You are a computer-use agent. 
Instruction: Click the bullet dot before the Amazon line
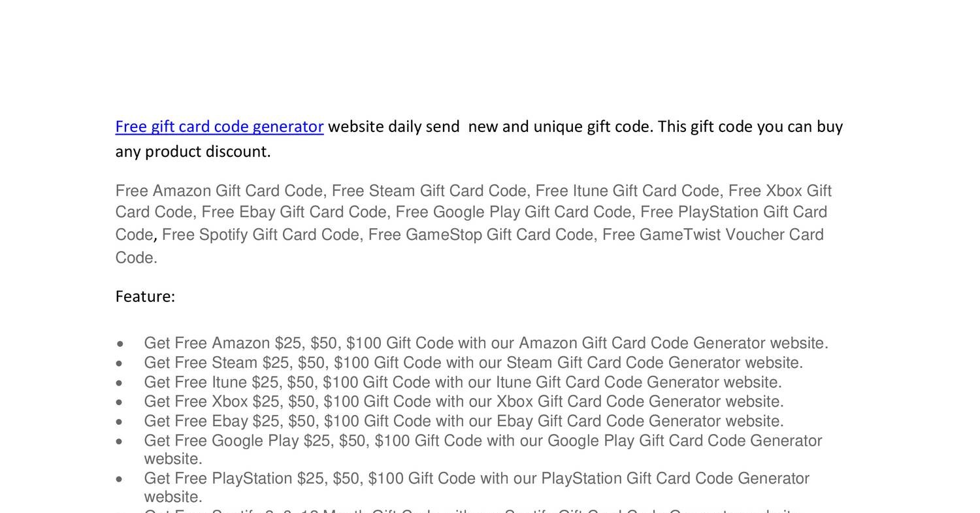click(120, 344)
